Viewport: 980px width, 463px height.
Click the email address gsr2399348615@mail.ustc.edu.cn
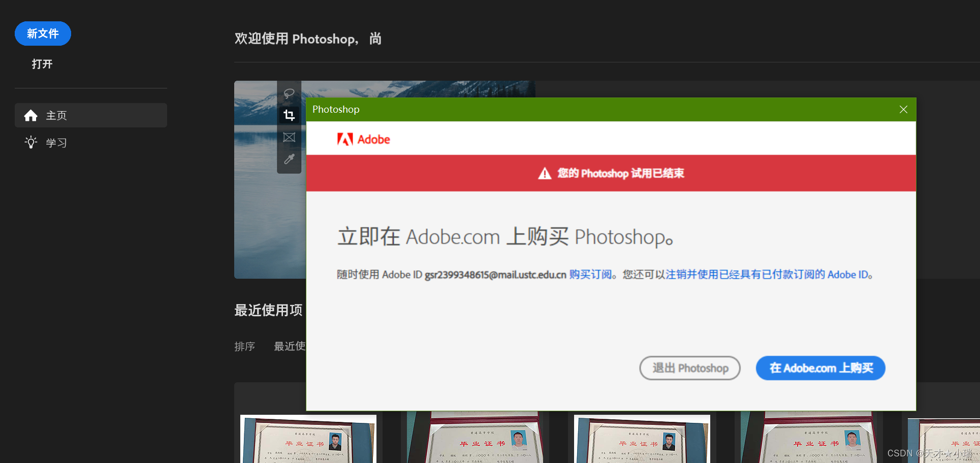495,275
